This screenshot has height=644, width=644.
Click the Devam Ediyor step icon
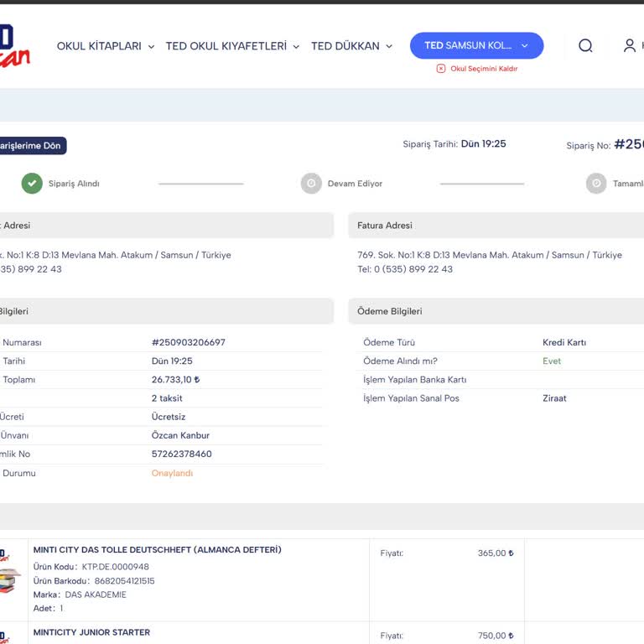click(311, 184)
